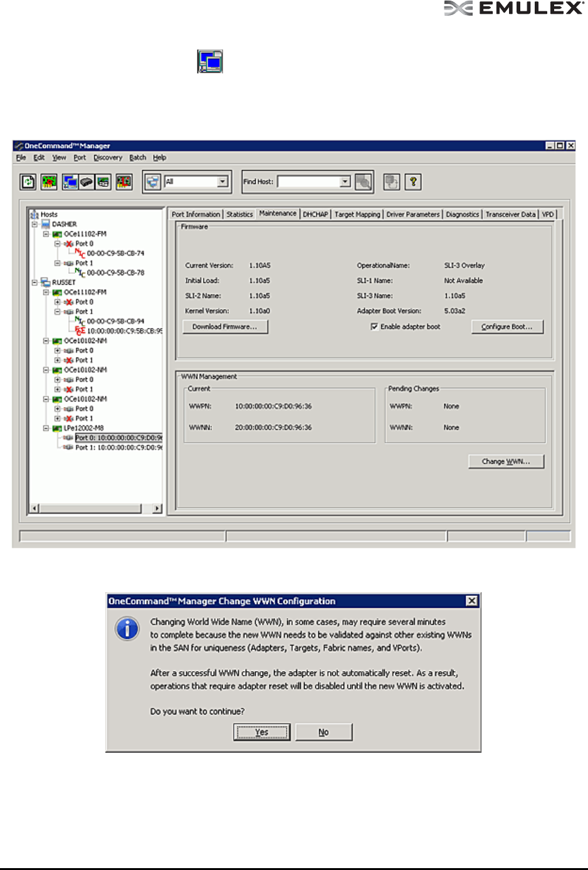
Task: Collapse OCe11102-FM node under DASHER
Action: (x=46, y=234)
